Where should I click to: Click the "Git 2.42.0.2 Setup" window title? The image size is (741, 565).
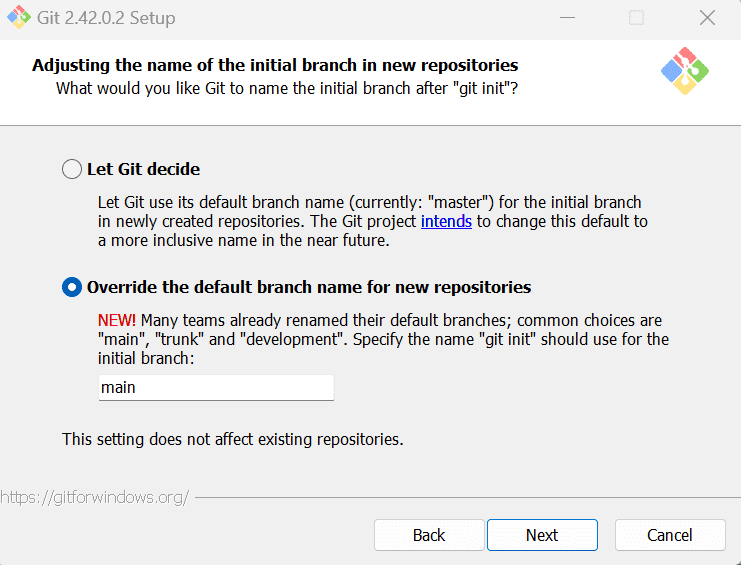tap(107, 18)
